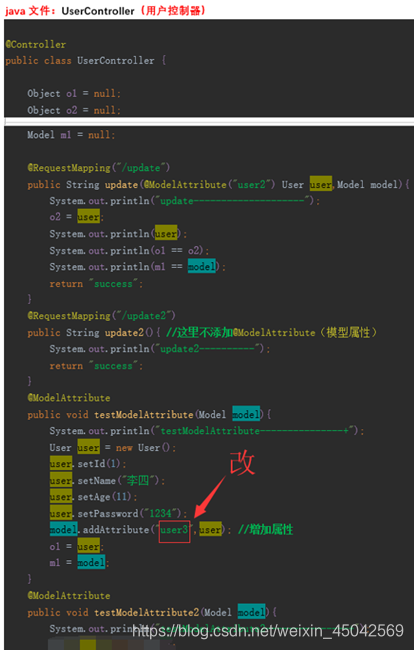Click the 'Model model' parameter of update

367,184
